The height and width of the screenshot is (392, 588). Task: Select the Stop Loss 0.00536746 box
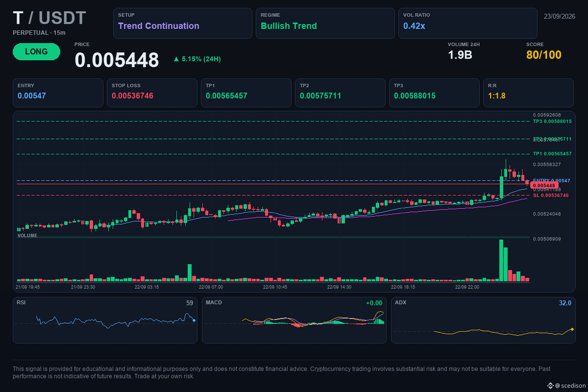click(x=152, y=93)
